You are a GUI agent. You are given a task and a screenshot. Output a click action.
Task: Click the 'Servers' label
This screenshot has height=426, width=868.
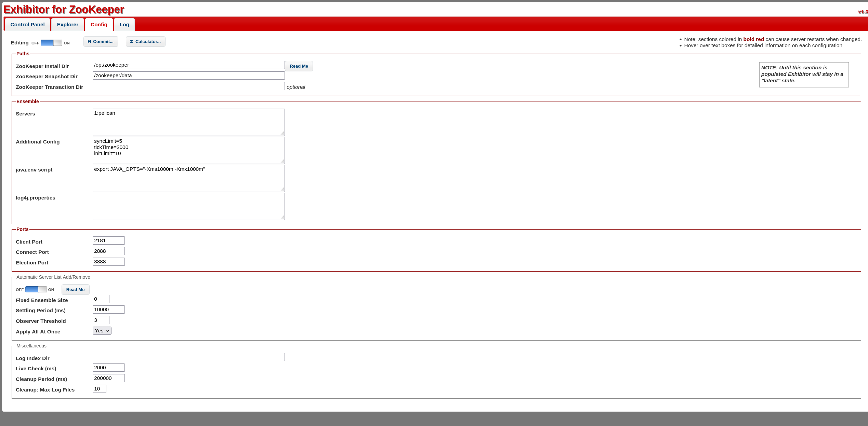tap(25, 114)
